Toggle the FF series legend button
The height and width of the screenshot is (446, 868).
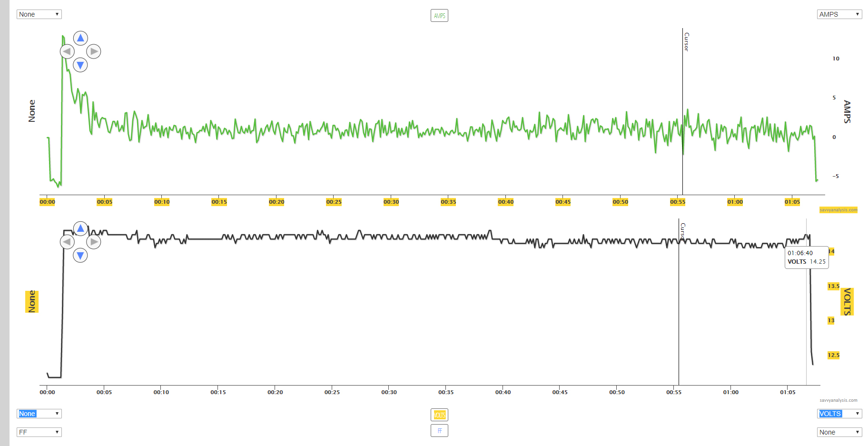(x=439, y=431)
